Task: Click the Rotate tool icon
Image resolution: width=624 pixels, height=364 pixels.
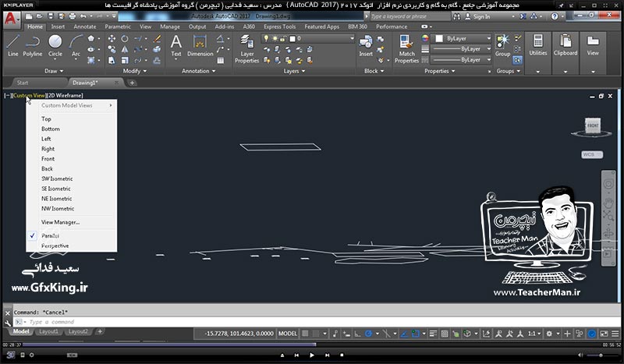Action: tap(125, 39)
